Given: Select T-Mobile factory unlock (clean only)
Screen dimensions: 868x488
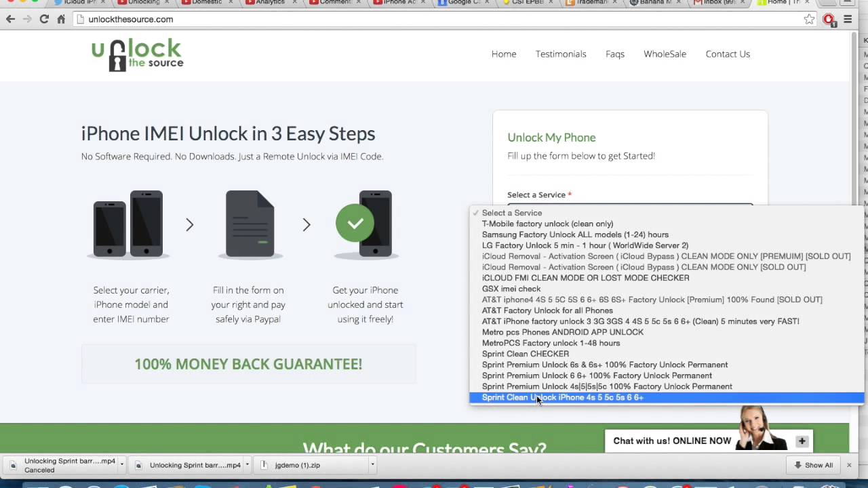Looking at the screenshot, I should click(x=667, y=224).
